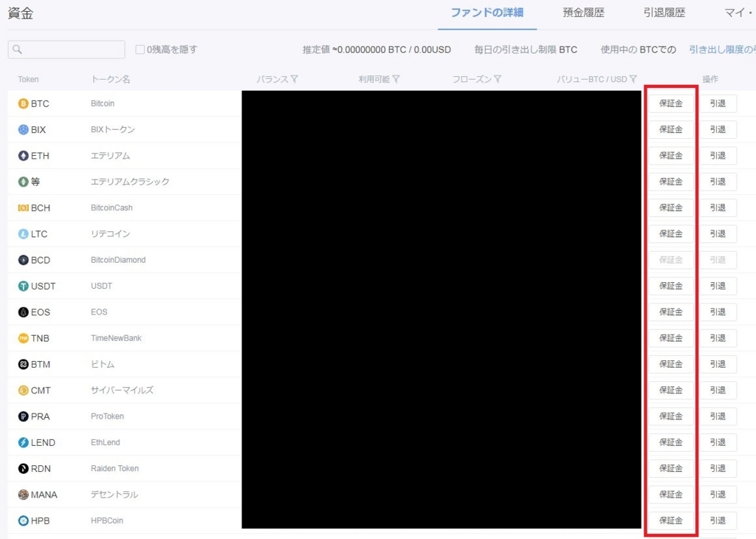Click 引退 button for BTC
The height and width of the screenshot is (539, 756).
pyautogui.click(x=718, y=103)
